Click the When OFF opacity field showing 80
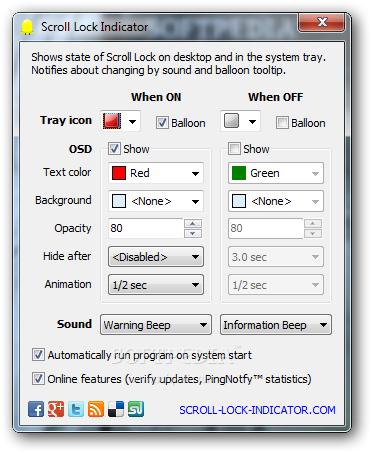372x453 pixels. click(x=266, y=228)
